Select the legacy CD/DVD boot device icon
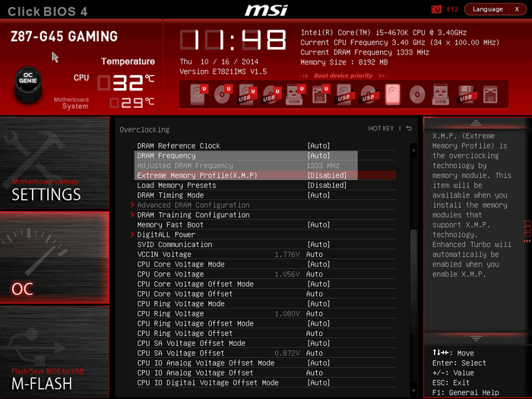Viewport: 532px width, 399px height. point(417,94)
